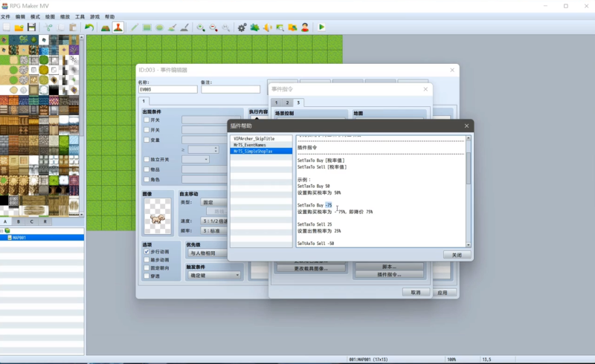Open the 优先级 与人物相同 dropdown

click(x=208, y=253)
